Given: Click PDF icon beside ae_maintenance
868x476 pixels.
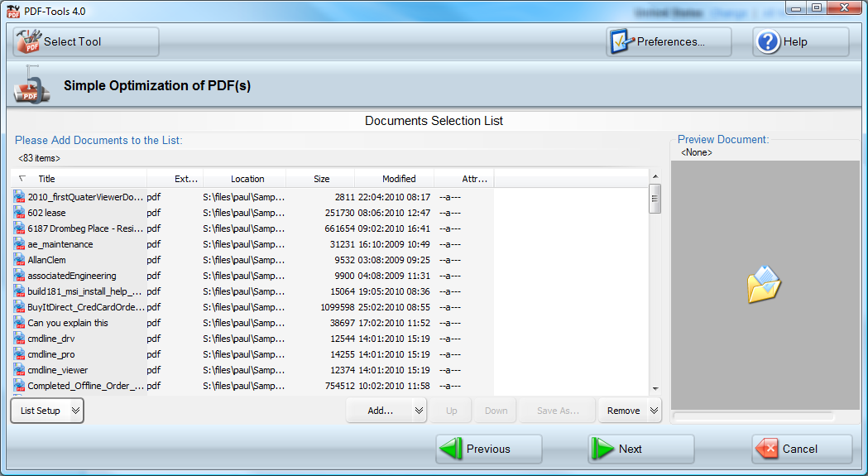Looking at the screenshot, I should (x=19, y=244).
